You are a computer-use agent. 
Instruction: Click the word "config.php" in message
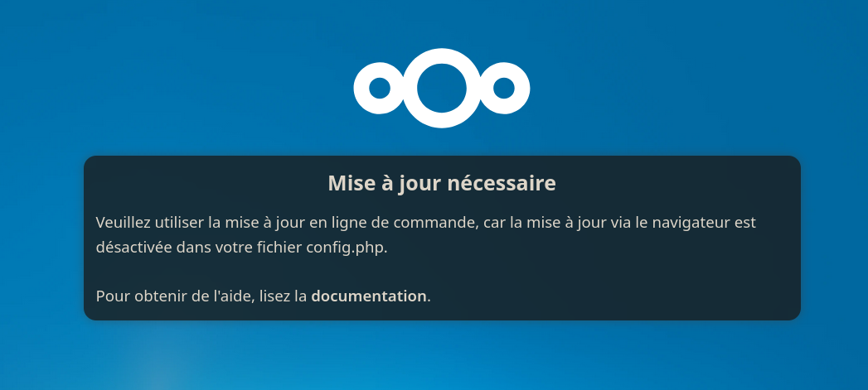[346, 248]
